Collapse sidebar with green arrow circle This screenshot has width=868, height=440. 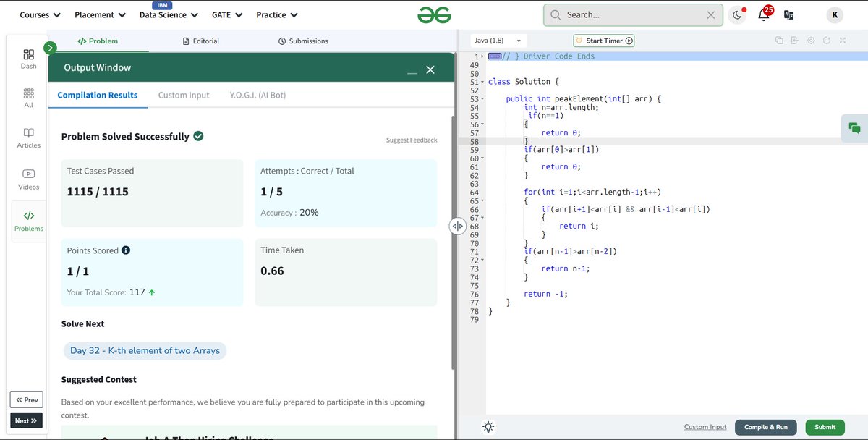coord(50,48)
